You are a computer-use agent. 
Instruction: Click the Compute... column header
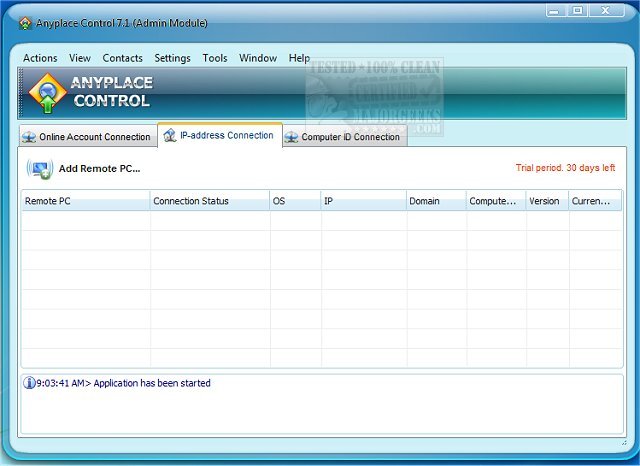(x=496, y=201)
